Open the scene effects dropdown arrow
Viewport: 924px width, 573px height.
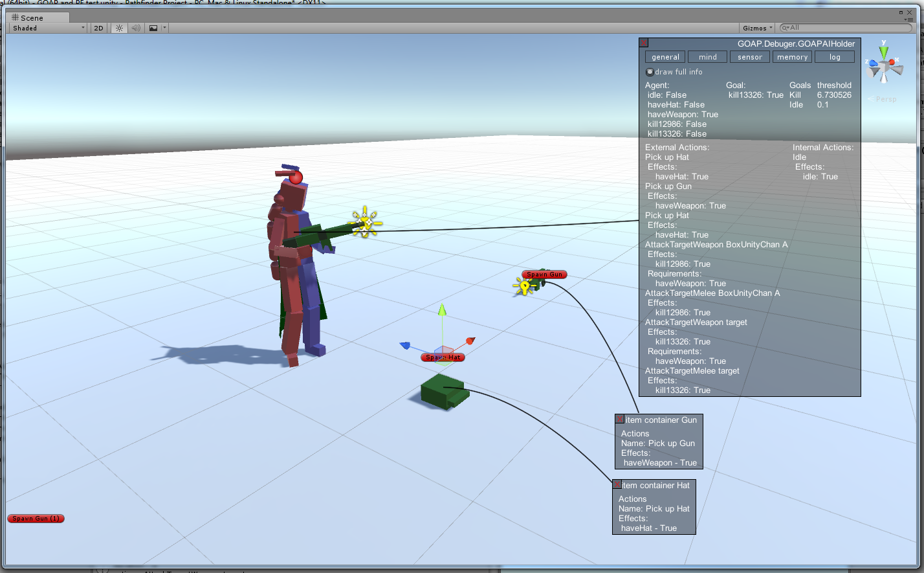pos(164,28)
